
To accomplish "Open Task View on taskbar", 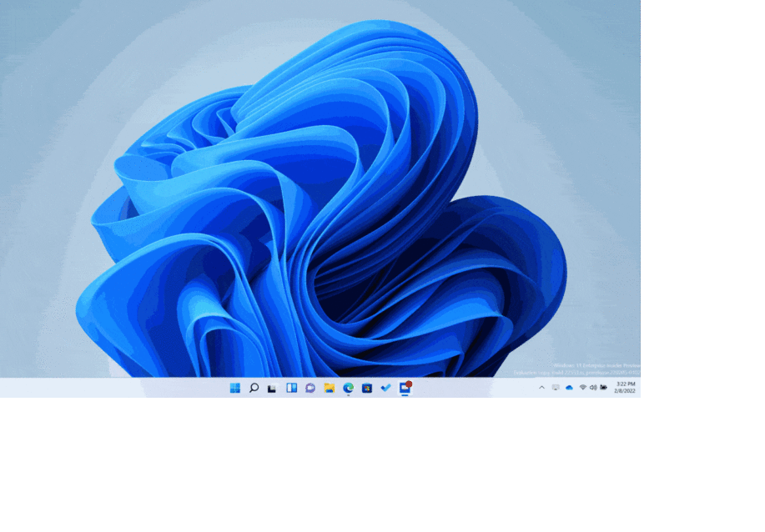I will click(272, 388).
